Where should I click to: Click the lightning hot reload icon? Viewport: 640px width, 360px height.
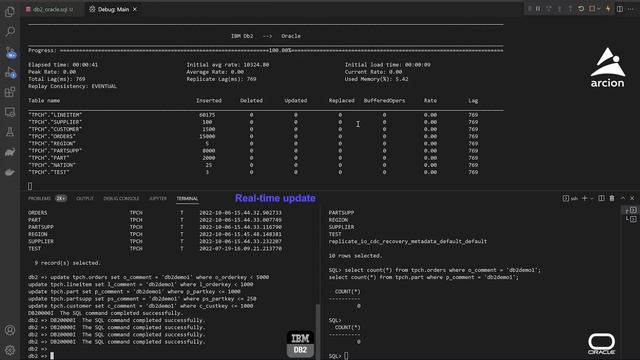coord(608,9)
